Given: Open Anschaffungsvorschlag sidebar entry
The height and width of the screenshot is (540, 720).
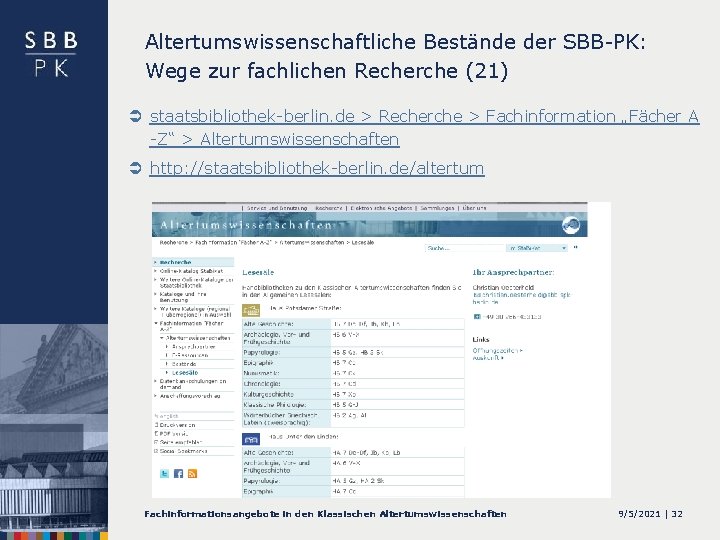Looking at the screenshot, I should 190,395.
